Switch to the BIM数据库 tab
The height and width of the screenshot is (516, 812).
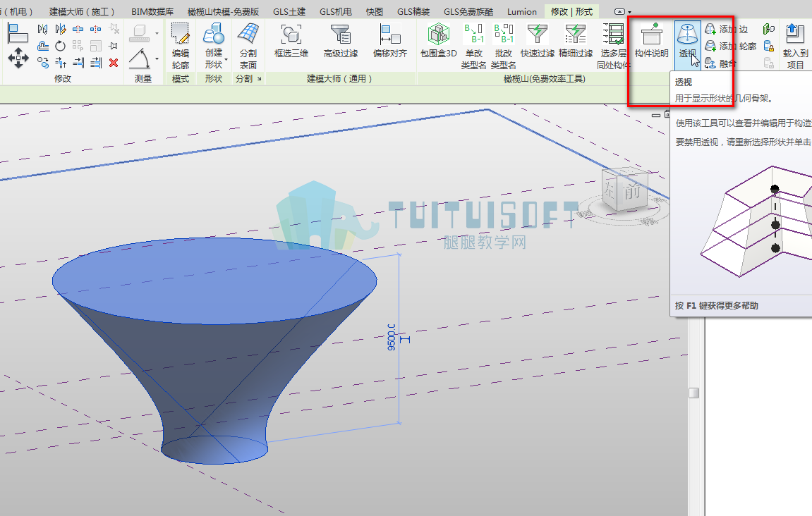(152, 11)
